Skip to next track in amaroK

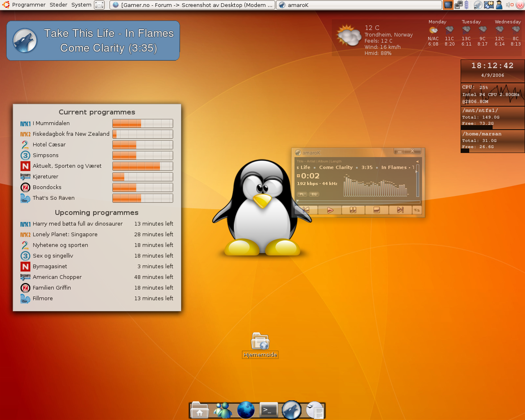(400, 210)
